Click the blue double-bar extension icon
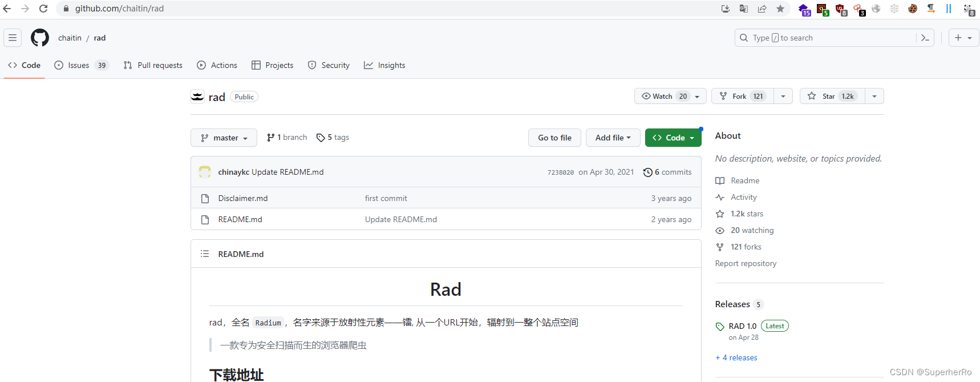The height and width of the screenshot is (382, 980). [949, 9]
